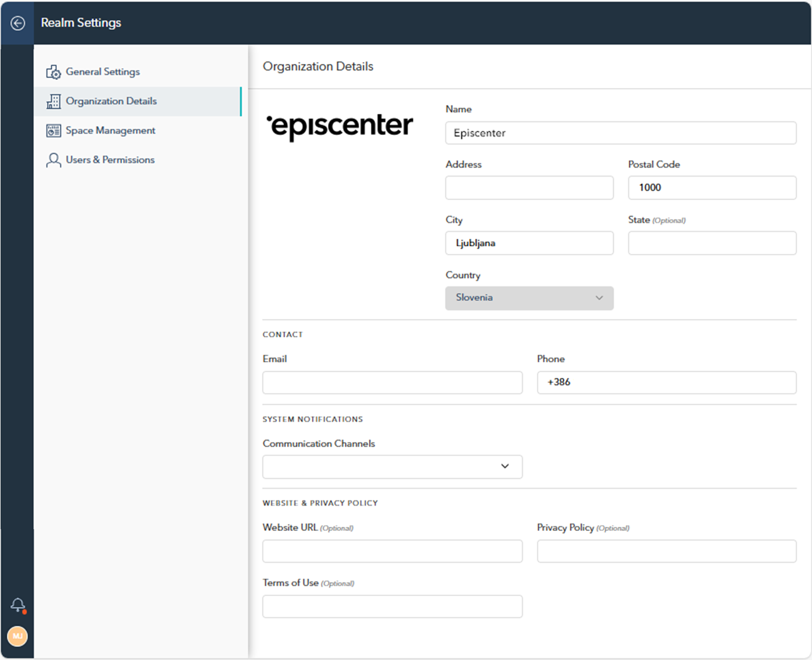
Task: Click the Phone field with +386
Action: click(666, 383)
